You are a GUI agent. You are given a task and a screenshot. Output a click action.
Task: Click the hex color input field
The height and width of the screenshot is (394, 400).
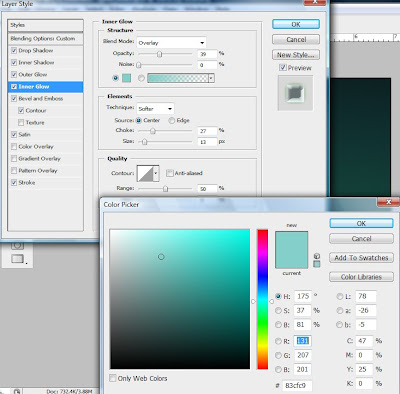[x=297, y=385]
